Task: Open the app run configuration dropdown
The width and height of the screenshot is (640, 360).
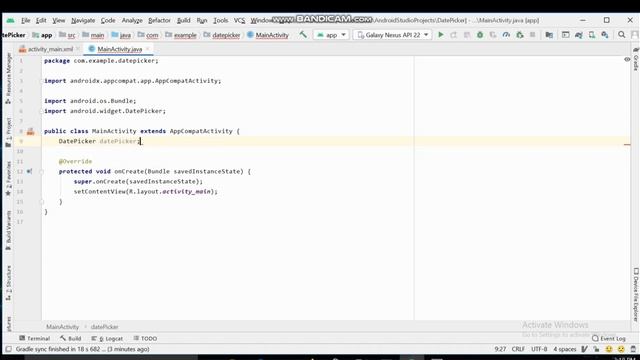Action: (x=331, y=35)
